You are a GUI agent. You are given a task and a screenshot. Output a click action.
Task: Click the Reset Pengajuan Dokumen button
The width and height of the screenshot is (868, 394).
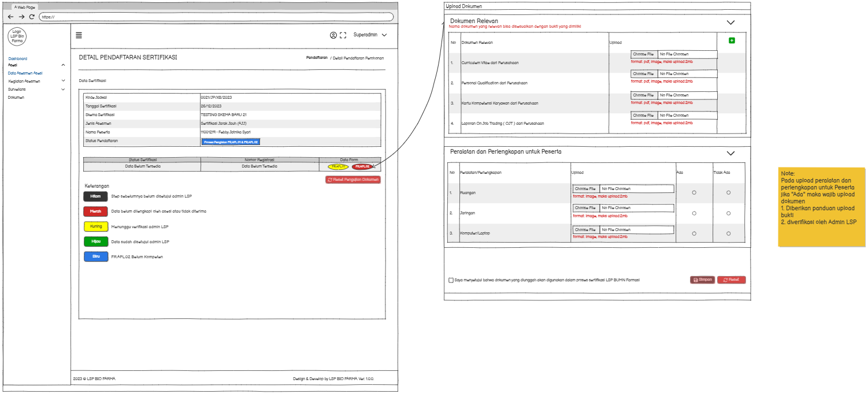point(353,180)
